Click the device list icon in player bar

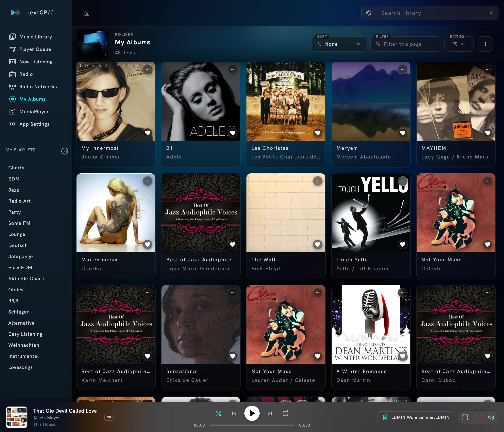(x=465, y=417)
